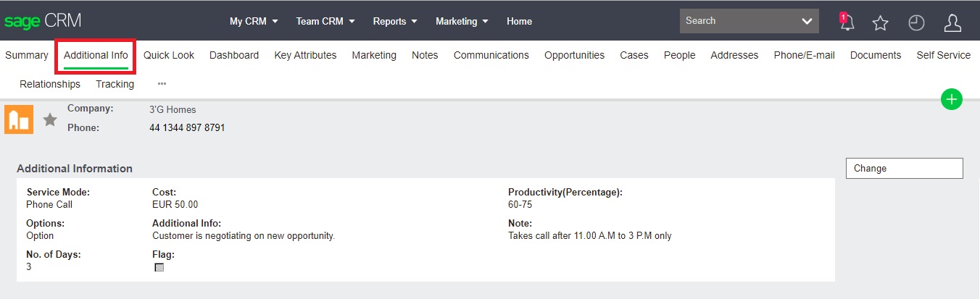980x299 pixels.
Task: Open the People tab
Action: 679,55
